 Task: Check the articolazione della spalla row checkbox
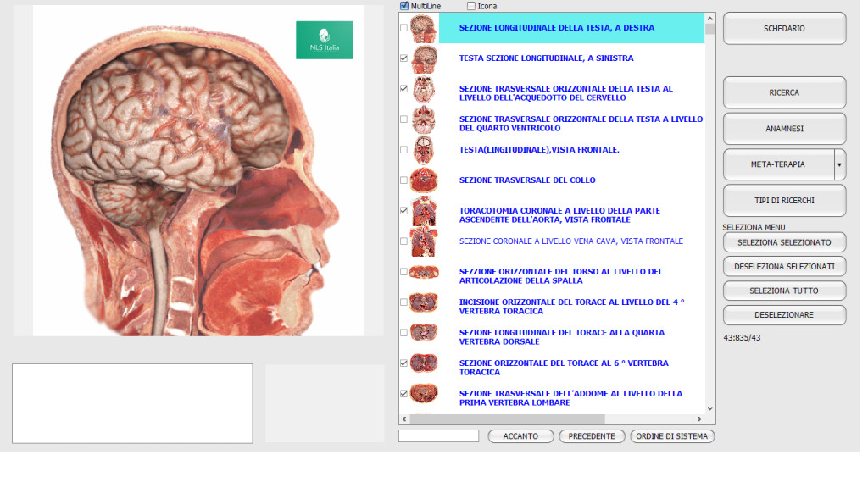click(404, 272)
